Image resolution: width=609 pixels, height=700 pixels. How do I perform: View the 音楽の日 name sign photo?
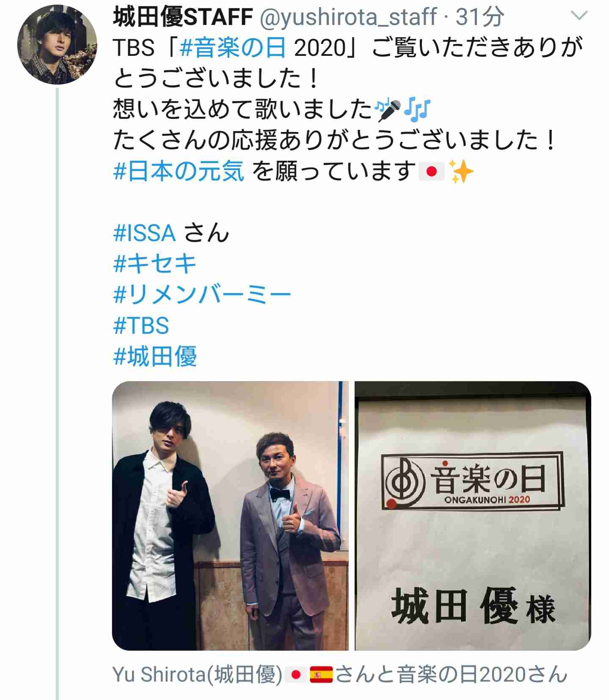coord(473,516)
